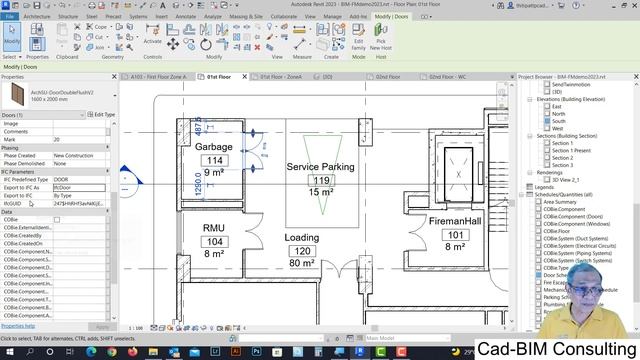Click the Text tool icon in quick access toolbar

pyautogui.click(x=162, y=5)
